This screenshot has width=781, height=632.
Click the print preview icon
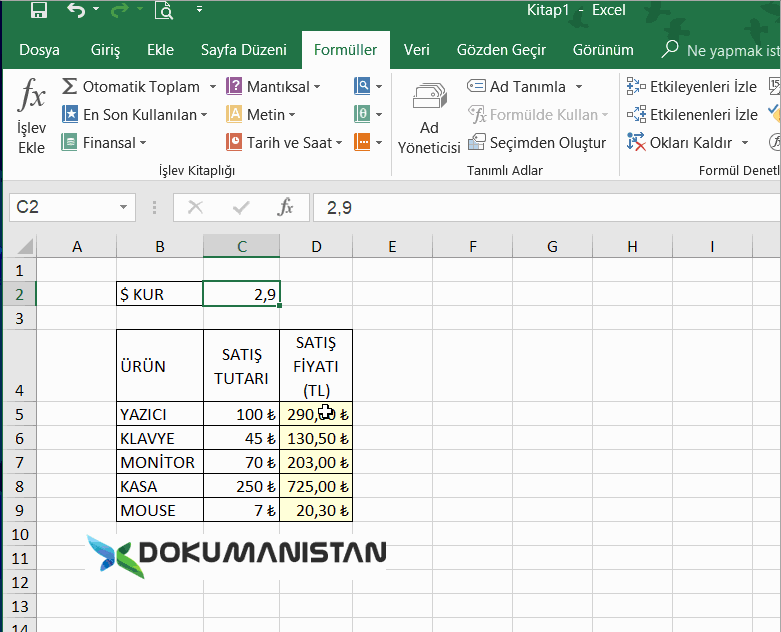[x=164, y=9]
